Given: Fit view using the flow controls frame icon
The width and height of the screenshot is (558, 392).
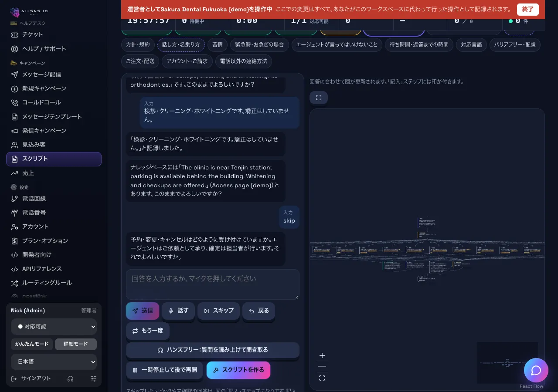Looking at the screenshot, I should pyautogui.click(x=322, y=378).
